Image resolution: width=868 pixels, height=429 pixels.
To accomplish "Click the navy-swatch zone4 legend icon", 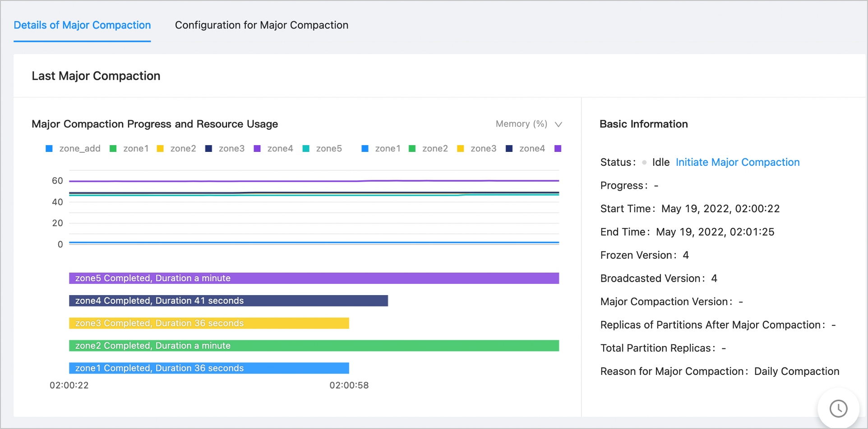I will tap(509, 149).
